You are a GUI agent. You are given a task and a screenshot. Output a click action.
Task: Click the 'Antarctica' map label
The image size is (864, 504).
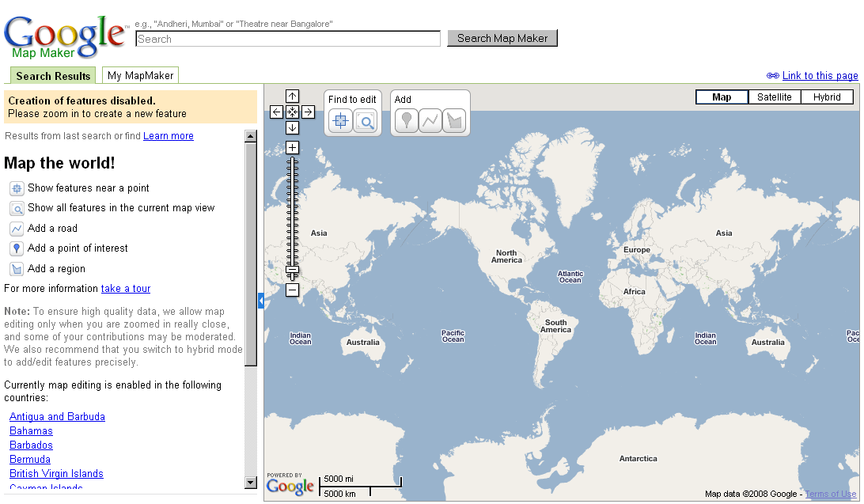[638, 458]
